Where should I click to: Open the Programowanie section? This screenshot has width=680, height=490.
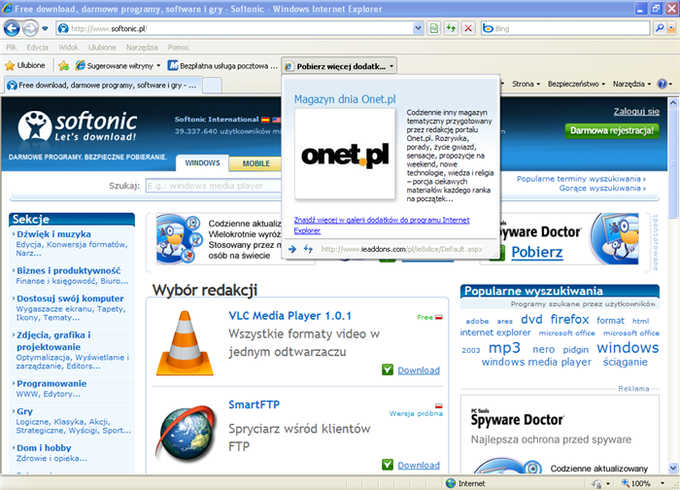(52, 383)
